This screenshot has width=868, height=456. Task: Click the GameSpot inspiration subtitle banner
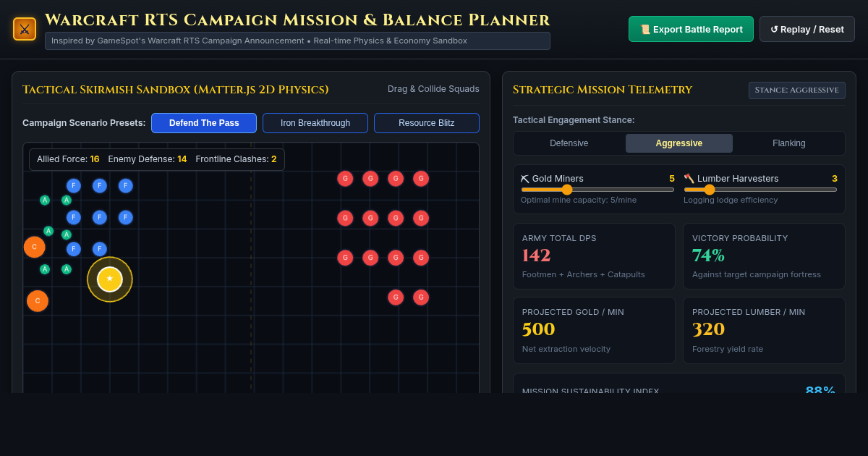coord(297,41)
